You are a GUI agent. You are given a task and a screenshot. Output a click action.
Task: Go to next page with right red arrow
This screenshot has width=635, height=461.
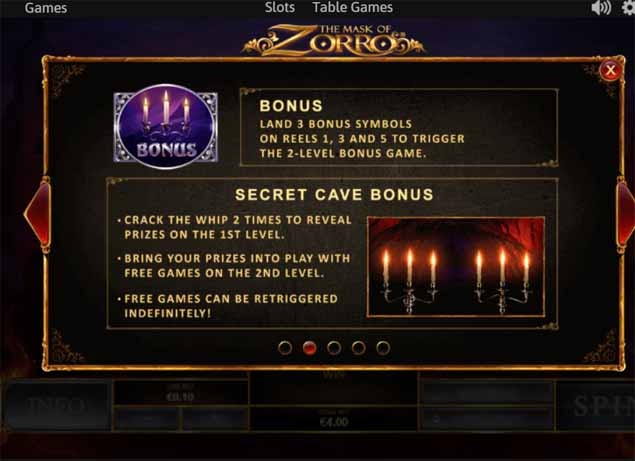tap(626, 213)
